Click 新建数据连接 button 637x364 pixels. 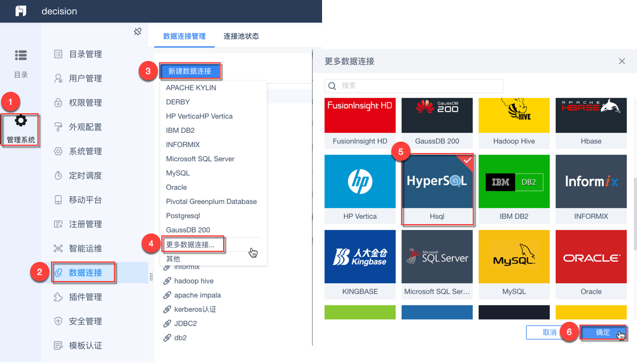[x=190, y=71]
